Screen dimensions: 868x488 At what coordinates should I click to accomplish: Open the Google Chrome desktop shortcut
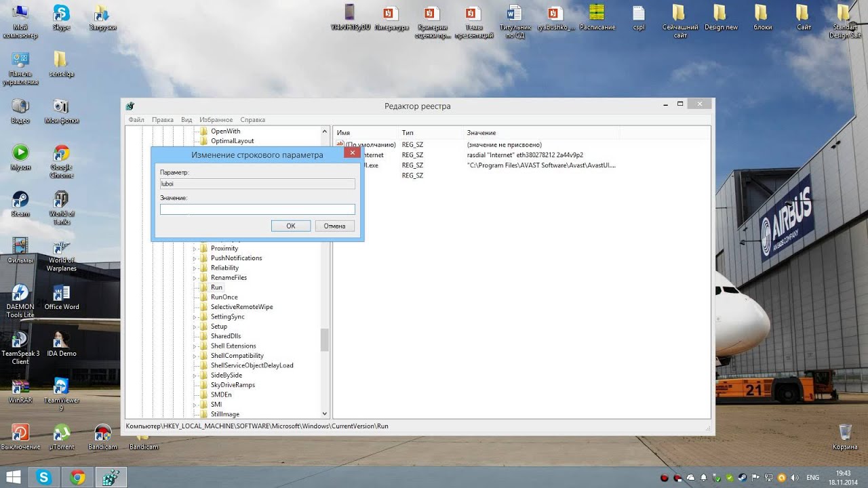click(61, 161)
